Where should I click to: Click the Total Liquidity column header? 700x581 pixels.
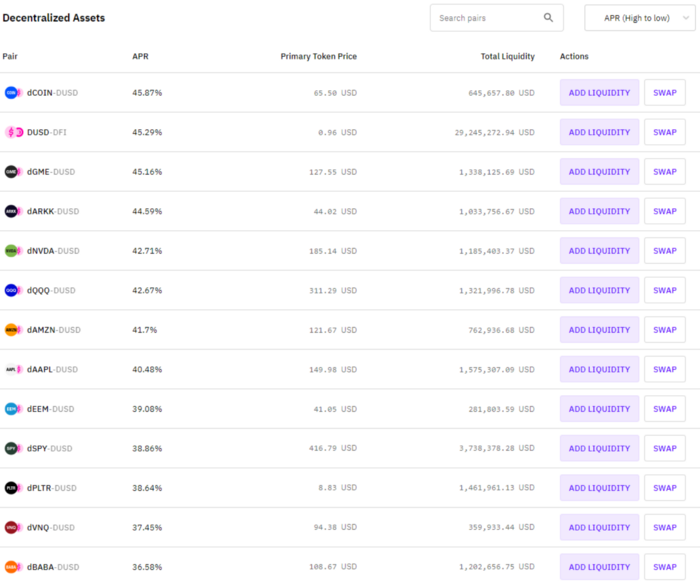(508, 56)
